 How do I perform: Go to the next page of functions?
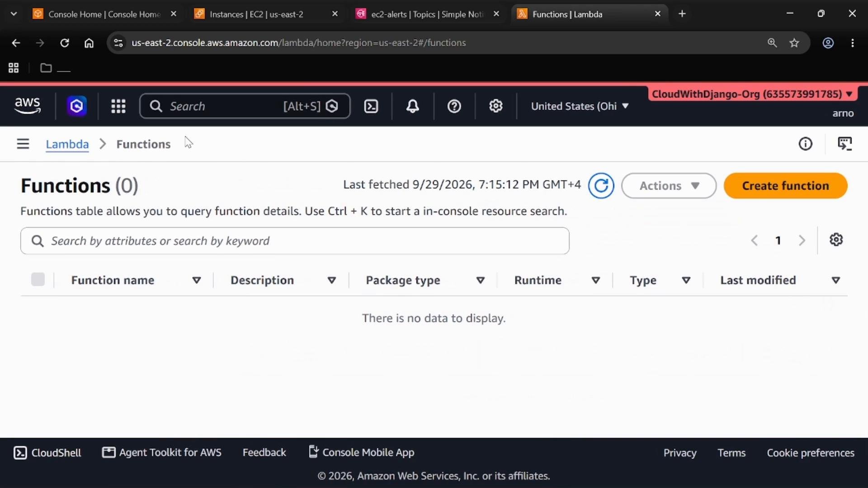[x=802, y=240]
